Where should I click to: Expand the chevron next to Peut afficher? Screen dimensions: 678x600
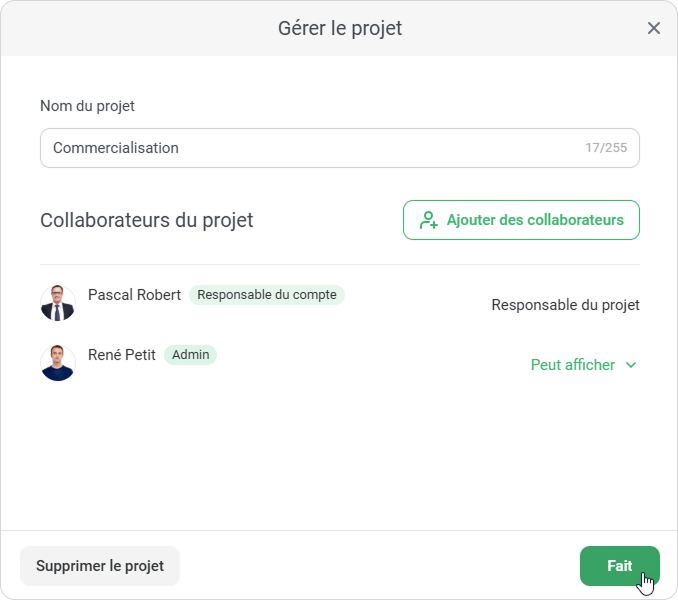click(x=631, y=365)
